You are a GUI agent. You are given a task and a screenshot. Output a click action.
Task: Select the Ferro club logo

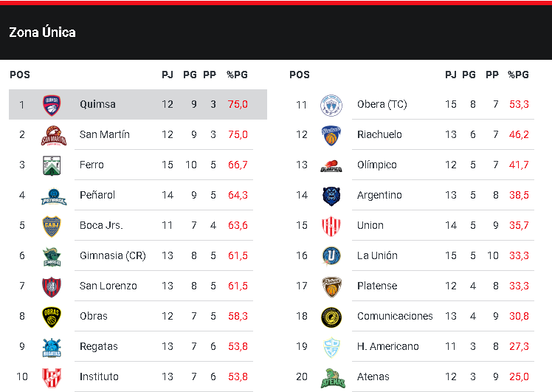point(51,165)
